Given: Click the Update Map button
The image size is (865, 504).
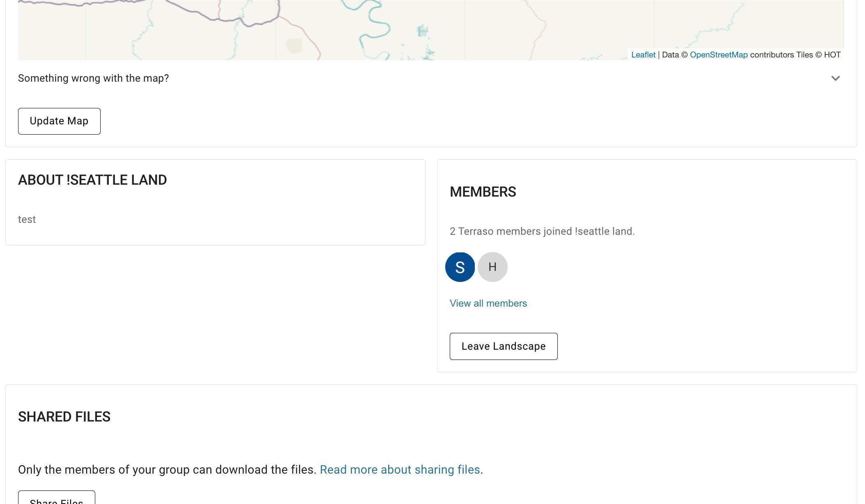Looking at the screenshot, I should click(x=59, y=121).
